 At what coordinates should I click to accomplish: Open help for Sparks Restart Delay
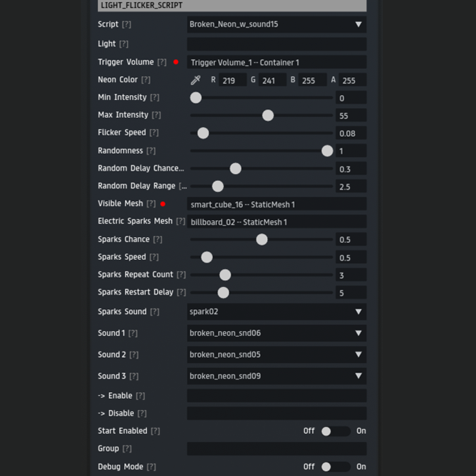181,292
